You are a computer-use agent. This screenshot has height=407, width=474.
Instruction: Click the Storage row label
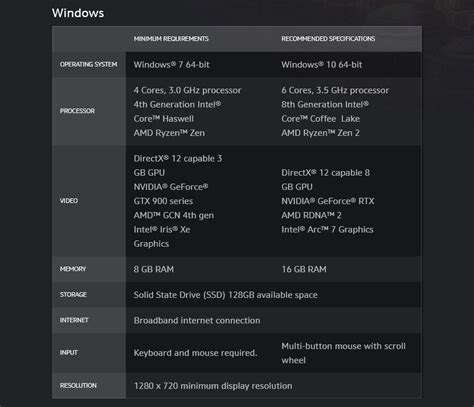[x=73, y=294]
